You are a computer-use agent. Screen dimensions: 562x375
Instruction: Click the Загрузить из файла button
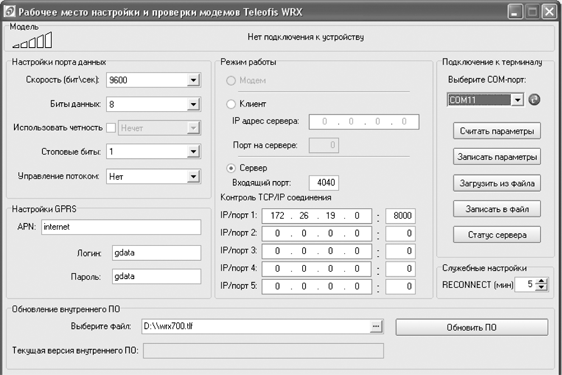point(497,183)
